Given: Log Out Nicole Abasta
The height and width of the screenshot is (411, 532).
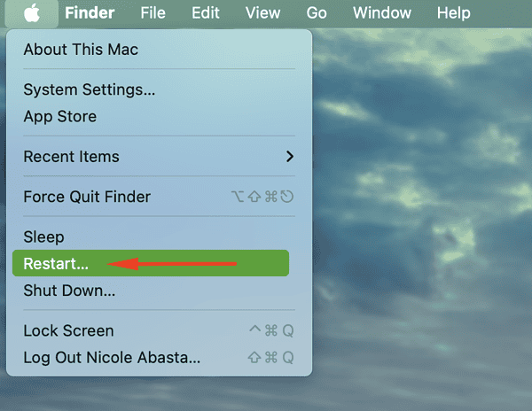Looking at the screenshot, I should 112,358.
